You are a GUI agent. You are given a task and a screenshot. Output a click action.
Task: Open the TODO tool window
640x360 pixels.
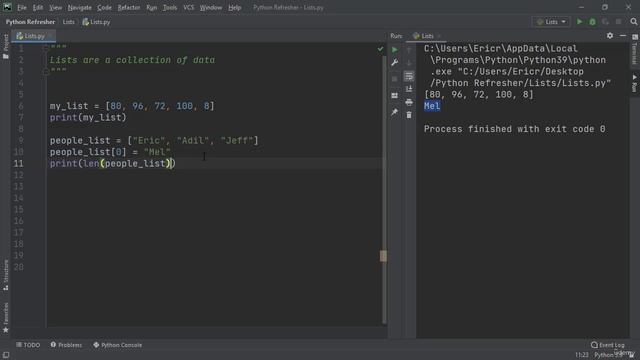tap(28, 345)
